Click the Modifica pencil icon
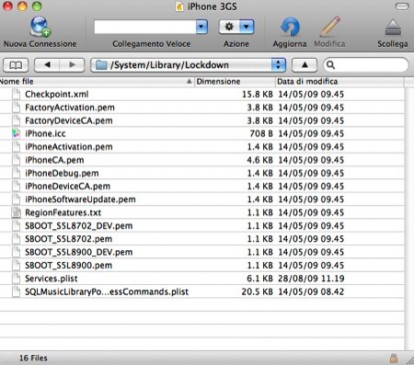Screen dimensions: 414x365 tap(330, 27)
